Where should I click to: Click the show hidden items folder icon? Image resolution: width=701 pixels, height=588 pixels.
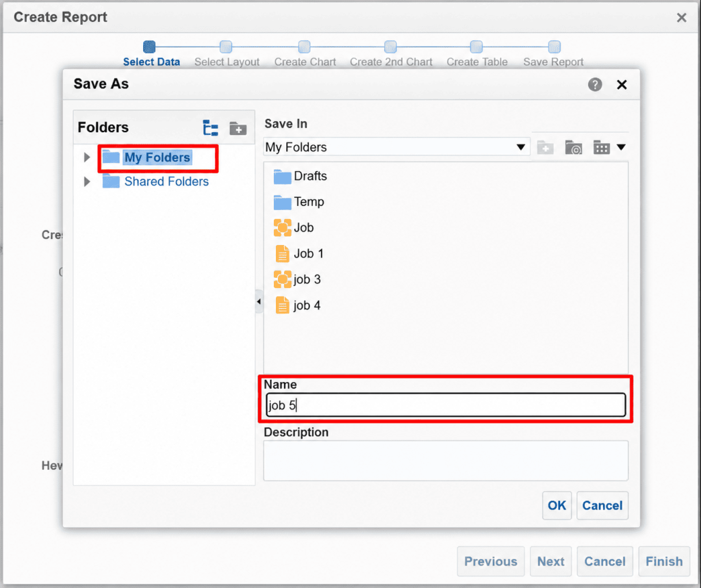[x=573, y=147]
